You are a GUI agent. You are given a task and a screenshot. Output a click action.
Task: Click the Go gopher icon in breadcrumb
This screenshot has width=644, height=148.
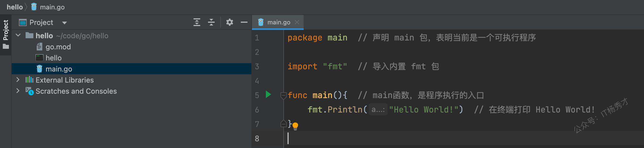[34, 7]
